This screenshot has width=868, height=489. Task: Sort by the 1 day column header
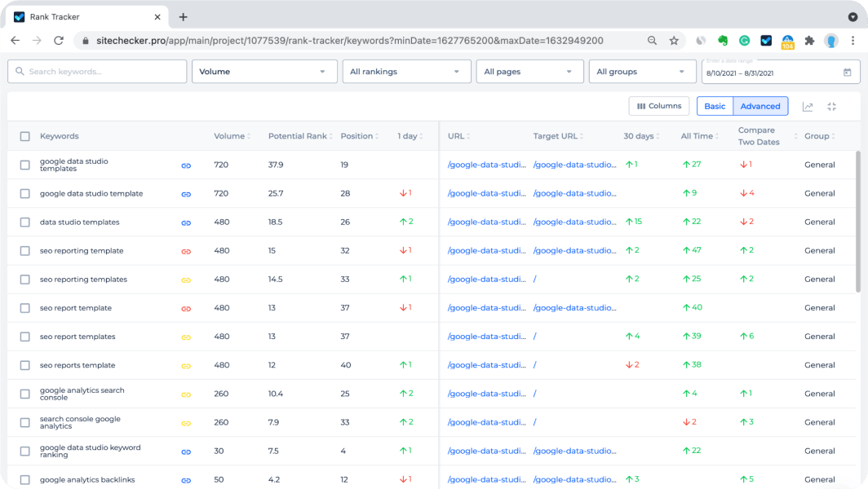[410, 136]
